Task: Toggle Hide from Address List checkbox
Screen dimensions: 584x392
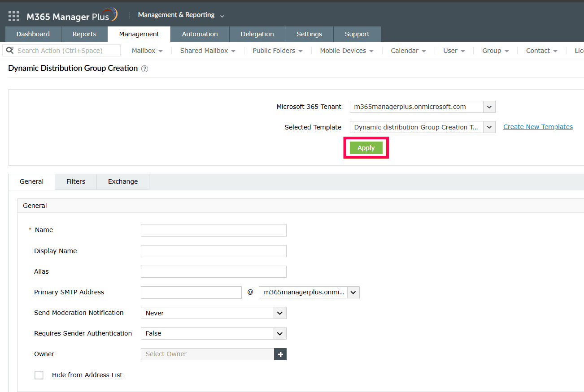Action: click(x=39, y=375)
